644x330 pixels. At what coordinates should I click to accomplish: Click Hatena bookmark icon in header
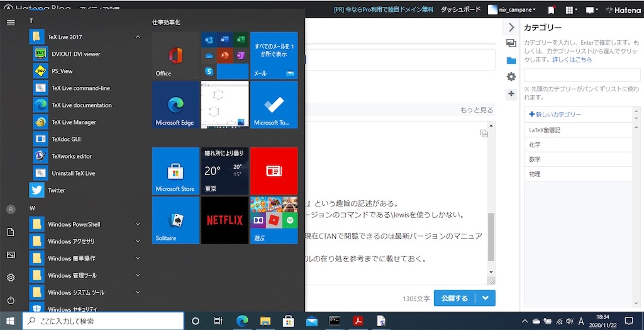pos(551,10)
